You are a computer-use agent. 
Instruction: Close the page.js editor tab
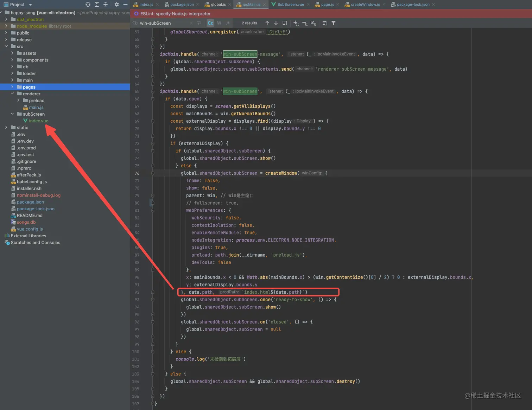[x=338, y=5]
